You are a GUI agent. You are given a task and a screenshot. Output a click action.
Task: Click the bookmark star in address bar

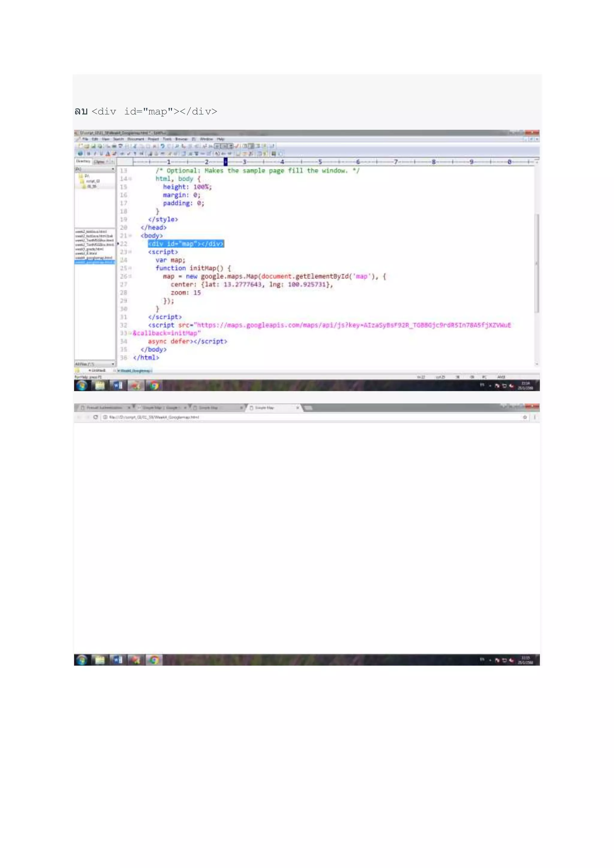pos(525,417)
